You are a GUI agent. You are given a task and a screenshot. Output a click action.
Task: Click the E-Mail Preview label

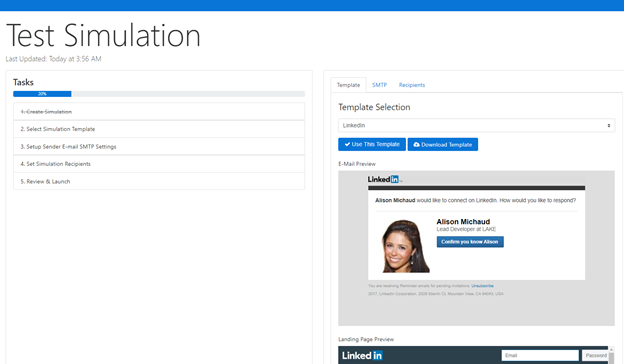click(357, 164)
